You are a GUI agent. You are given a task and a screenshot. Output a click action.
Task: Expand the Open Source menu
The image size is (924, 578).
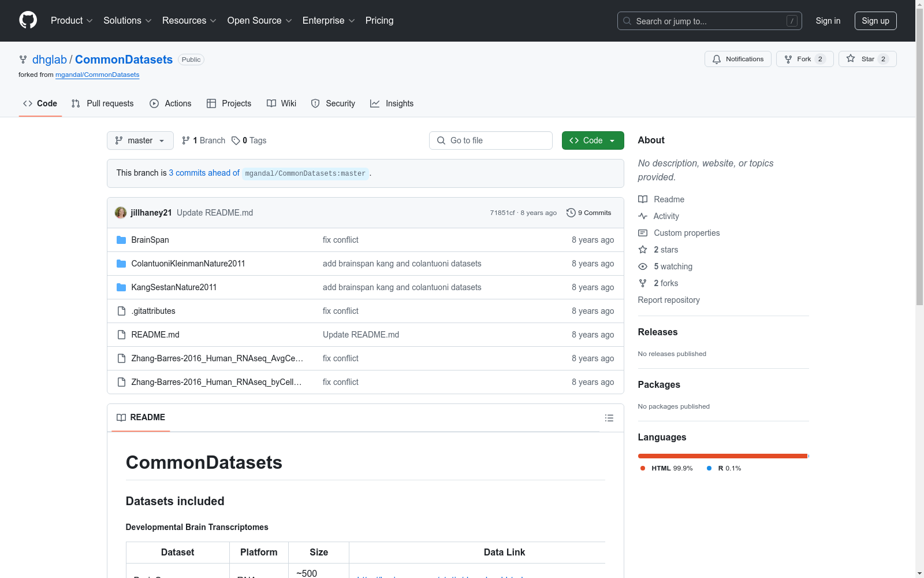(x=260, y=21)
